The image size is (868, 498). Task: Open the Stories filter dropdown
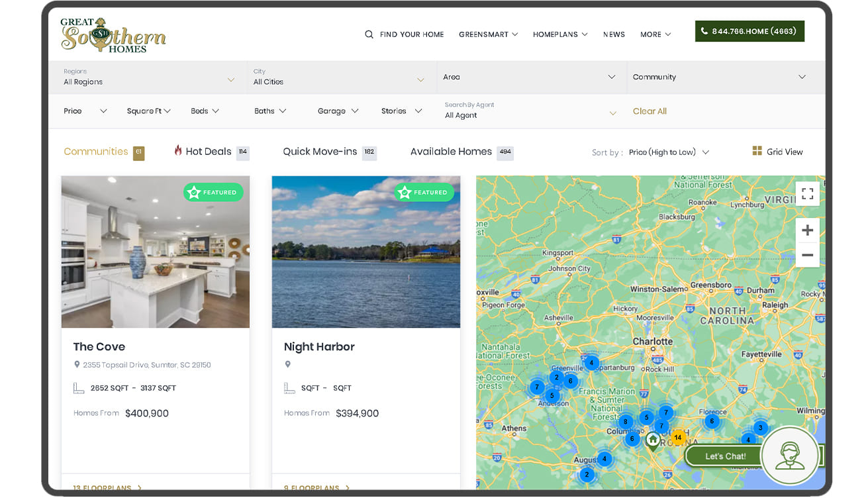[401, 111]
